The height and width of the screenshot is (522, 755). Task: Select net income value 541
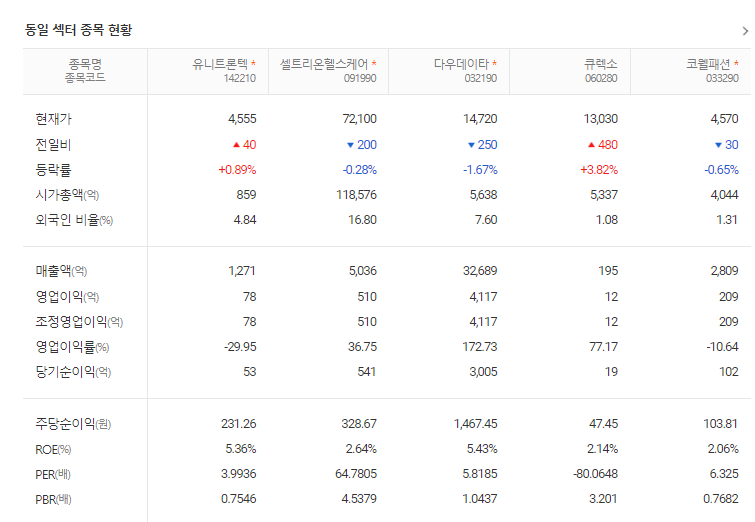click(366, 372)
